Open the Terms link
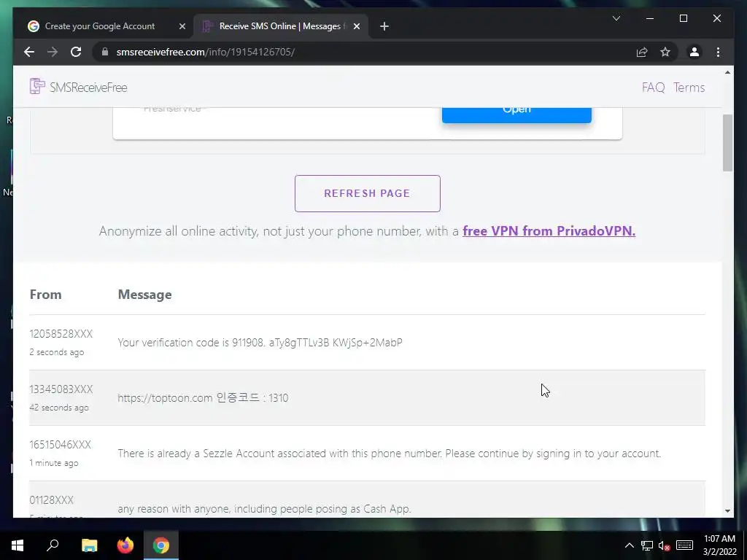This screenshot has height=560, width=747. [x=689, y=87]
